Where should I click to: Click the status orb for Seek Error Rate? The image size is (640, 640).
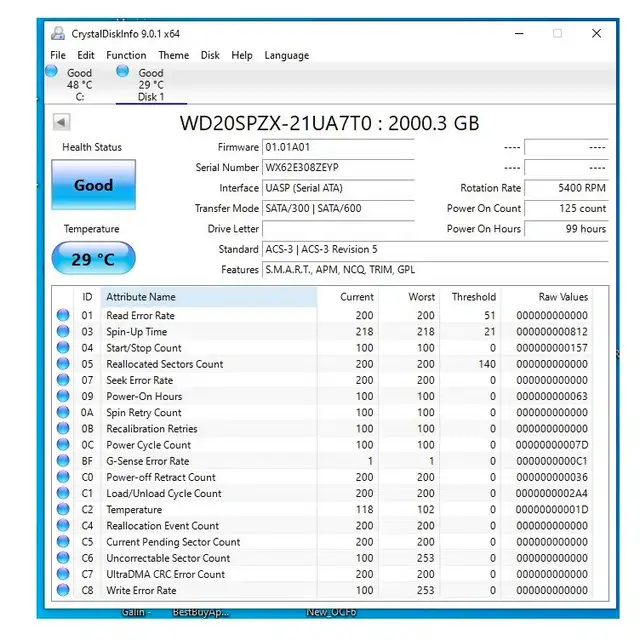click(x=63, y=380)
